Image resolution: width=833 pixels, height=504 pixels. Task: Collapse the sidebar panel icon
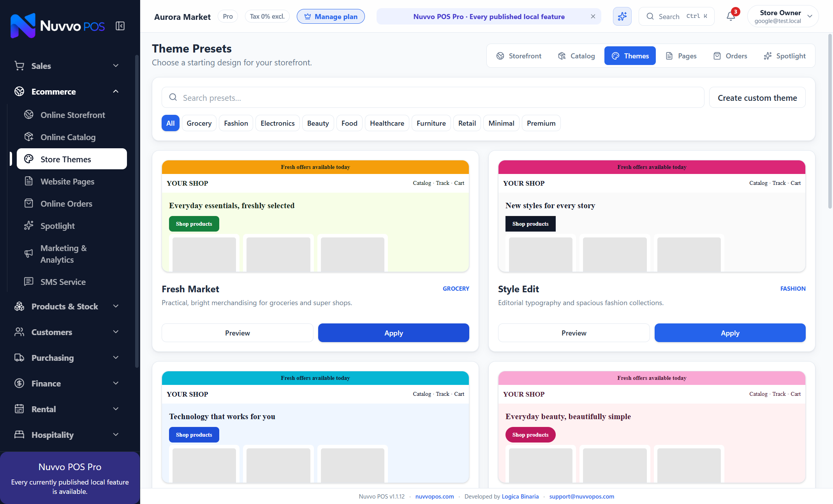(120, 26)
